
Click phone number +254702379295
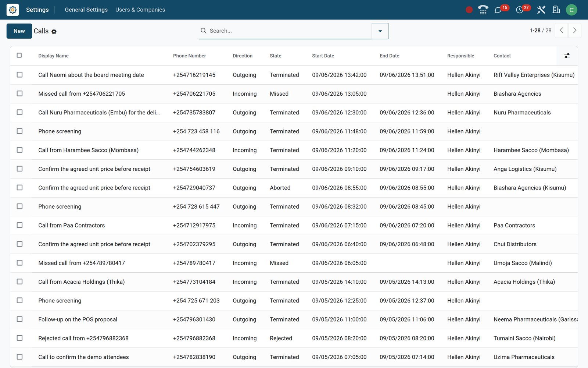click(194, 244)
